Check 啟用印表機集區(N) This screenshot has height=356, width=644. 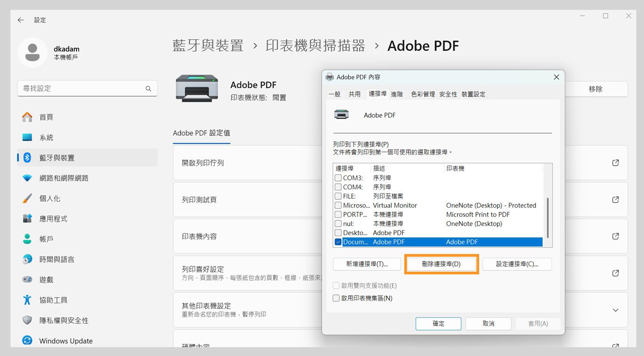point(336,298)
